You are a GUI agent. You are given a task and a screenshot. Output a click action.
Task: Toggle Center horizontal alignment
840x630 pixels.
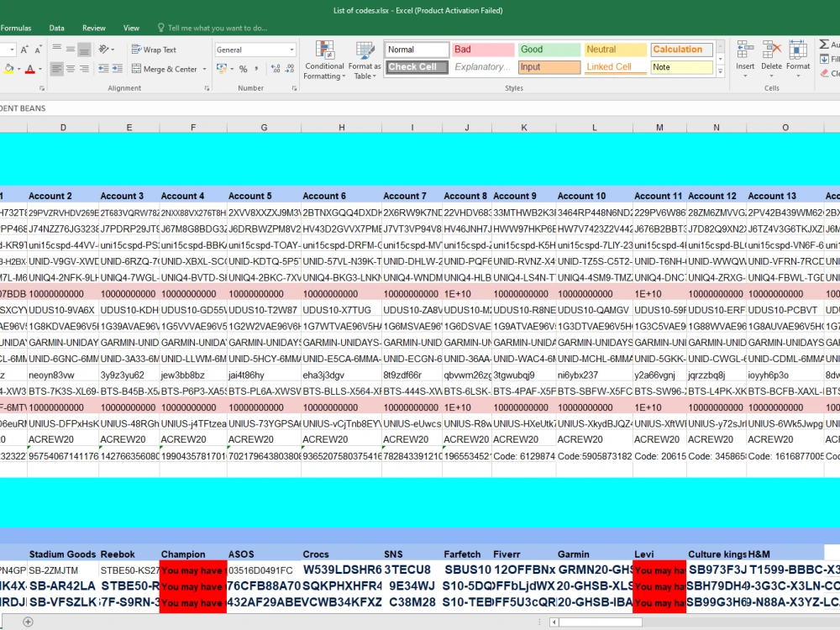[x=71, y=69]
